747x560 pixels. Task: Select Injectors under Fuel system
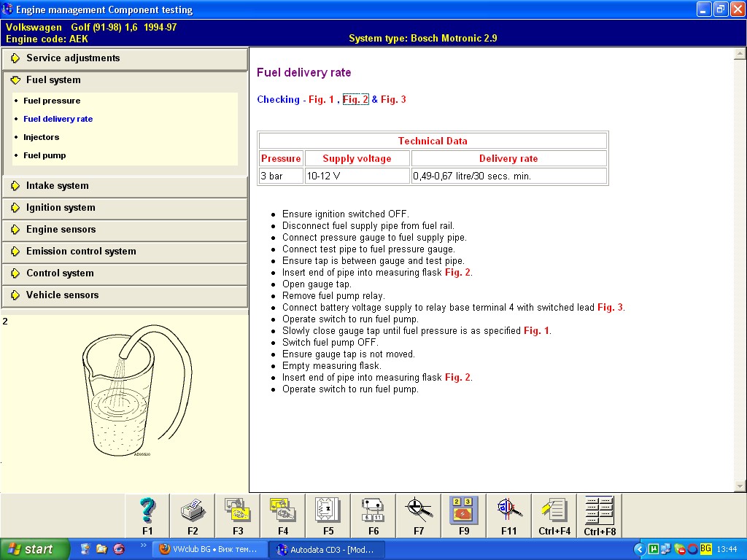[x=41, y=137]
